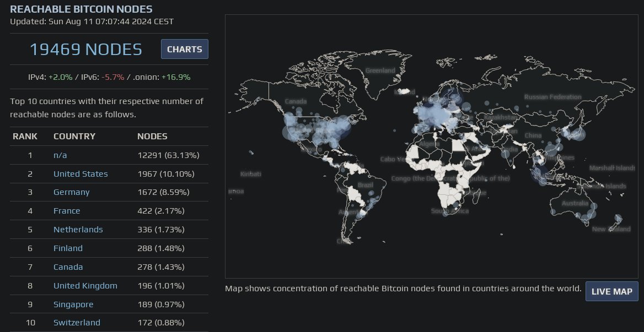Open the Singapore country link
The height and width of the screenshot is (332, 644).
point(73,304)
